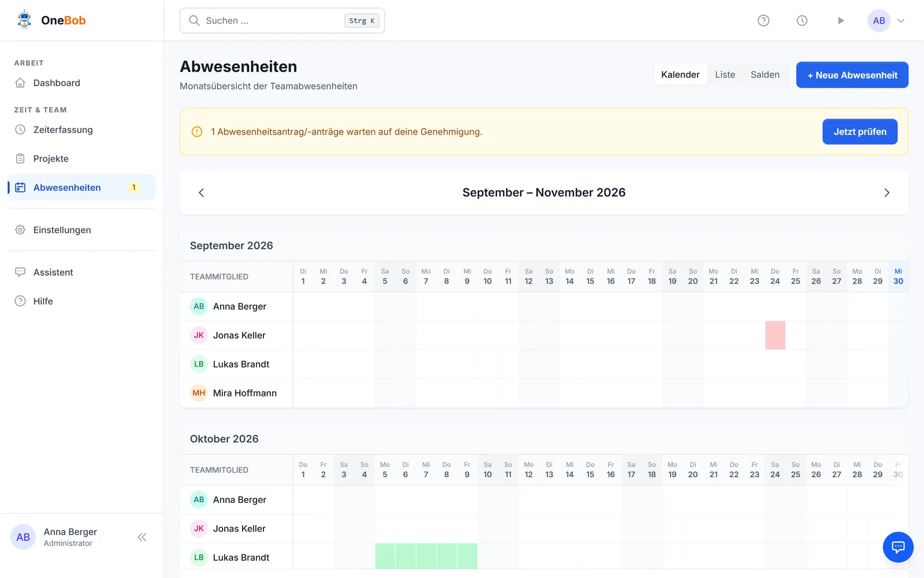Viewport: 924px width, 578px height.
Task: Open Zeiterfassung in sidebar
Action: [81, 129]
